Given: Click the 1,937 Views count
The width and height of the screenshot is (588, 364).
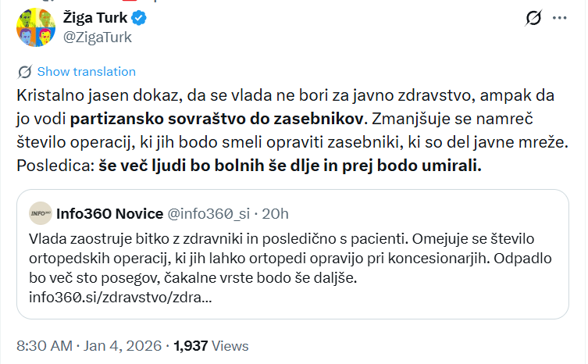Looking at the screenshot, I should 211,345.
